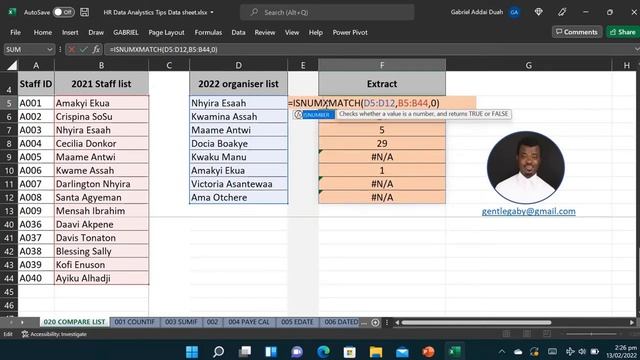640x360 pixels.
Task: Confirm formula with checkmark icon
Action: pyautogui.click(x=84, y=49)
